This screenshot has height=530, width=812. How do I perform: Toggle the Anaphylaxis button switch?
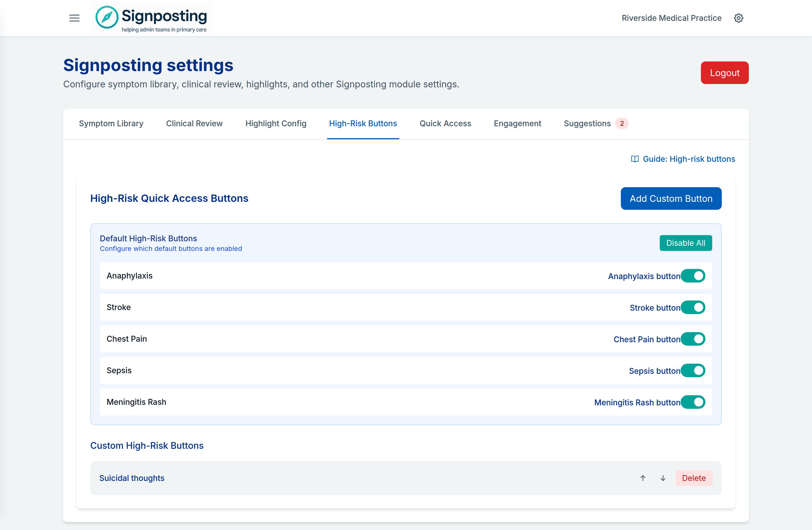pos(693,276)
